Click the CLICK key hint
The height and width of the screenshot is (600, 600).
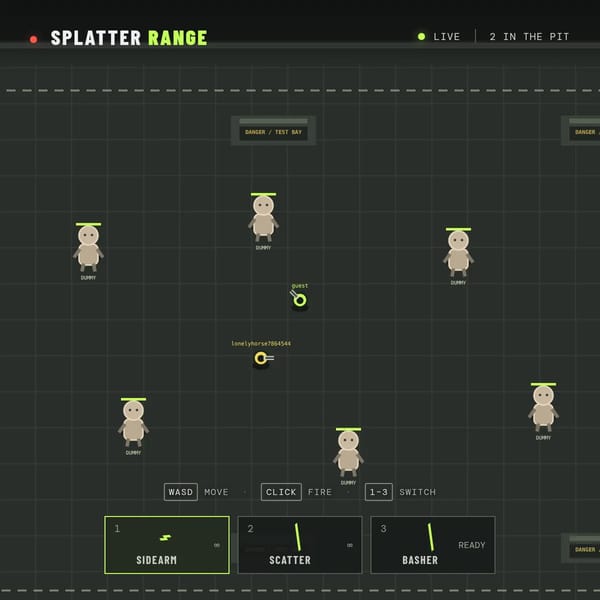coord(281,492)
